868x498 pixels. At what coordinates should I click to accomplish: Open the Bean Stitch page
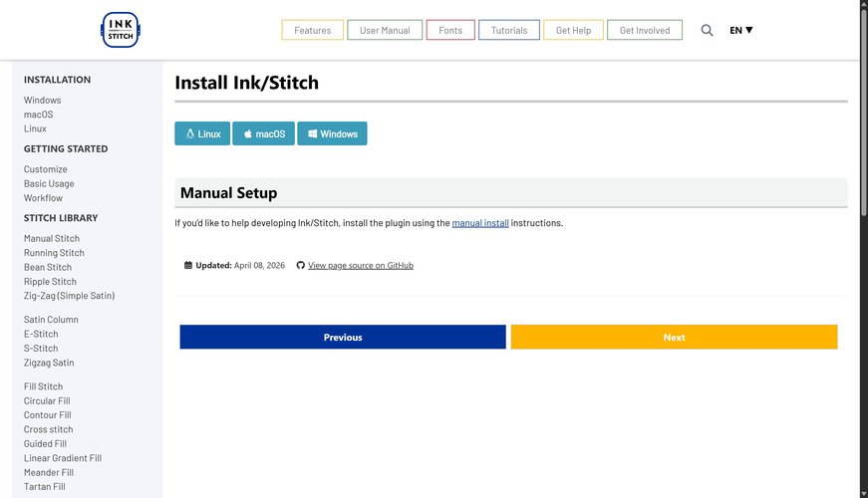[48, 267]
